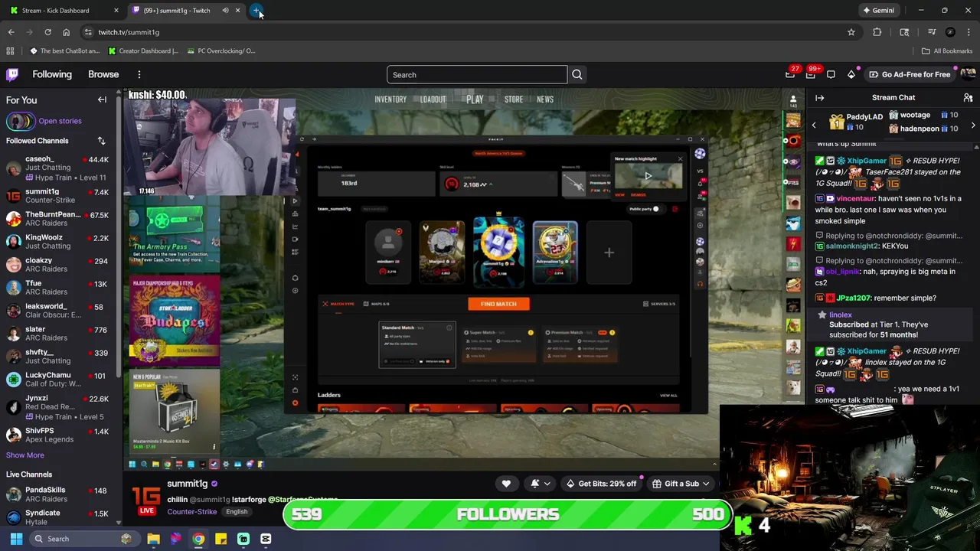This screenshot has height=551, width=980.
Task: Show next gift leaderboard entries
Action: [973, 125]
